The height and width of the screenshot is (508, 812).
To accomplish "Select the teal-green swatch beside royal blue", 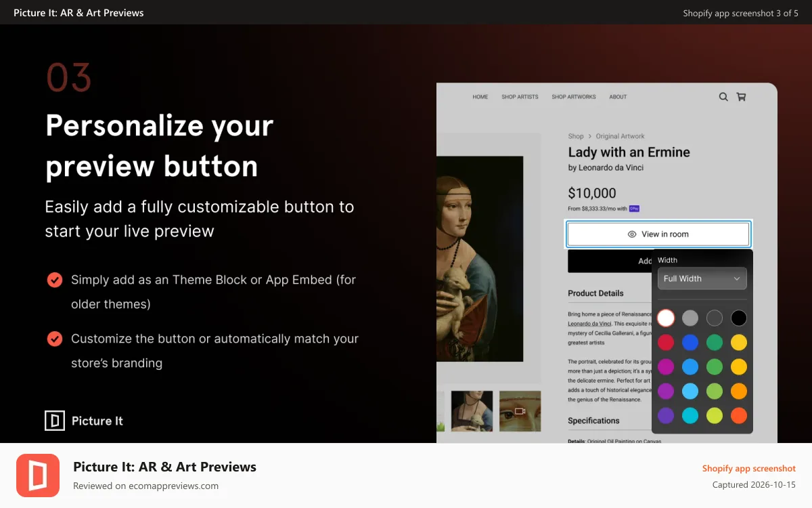I will 715,342.
